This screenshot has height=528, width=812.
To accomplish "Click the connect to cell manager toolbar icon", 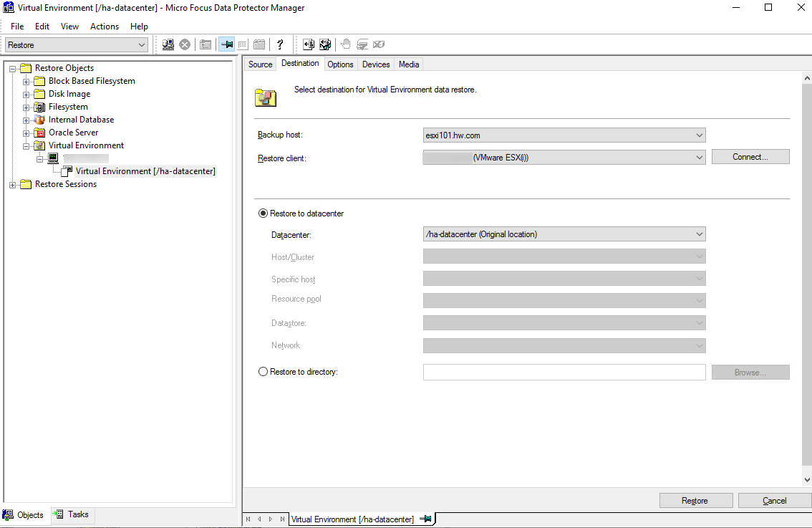I will click(168, 44).
